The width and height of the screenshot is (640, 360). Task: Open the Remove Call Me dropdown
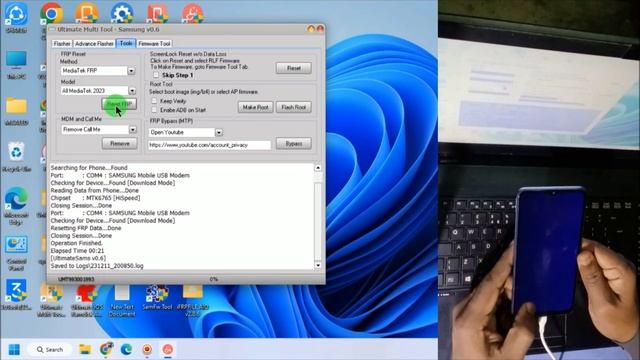133,129
